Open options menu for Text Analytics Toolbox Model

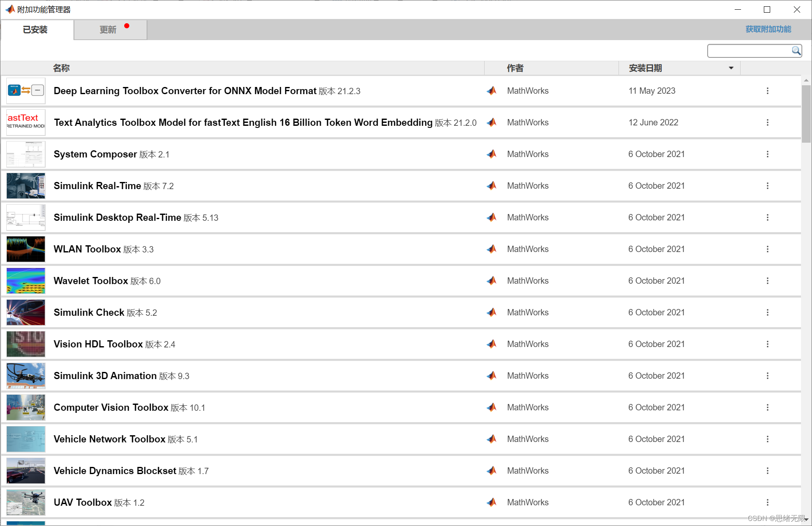pyautogui.click(x=767, y=122)
